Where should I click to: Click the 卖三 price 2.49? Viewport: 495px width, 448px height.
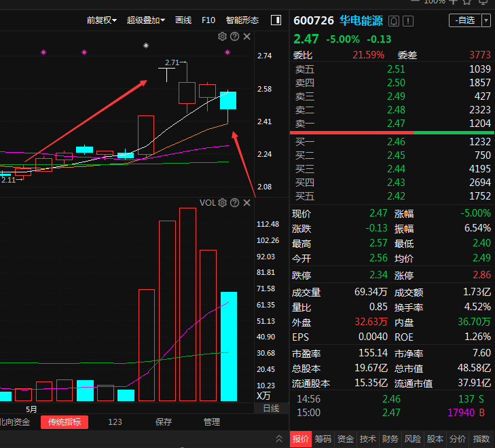(x=396, y=96)
